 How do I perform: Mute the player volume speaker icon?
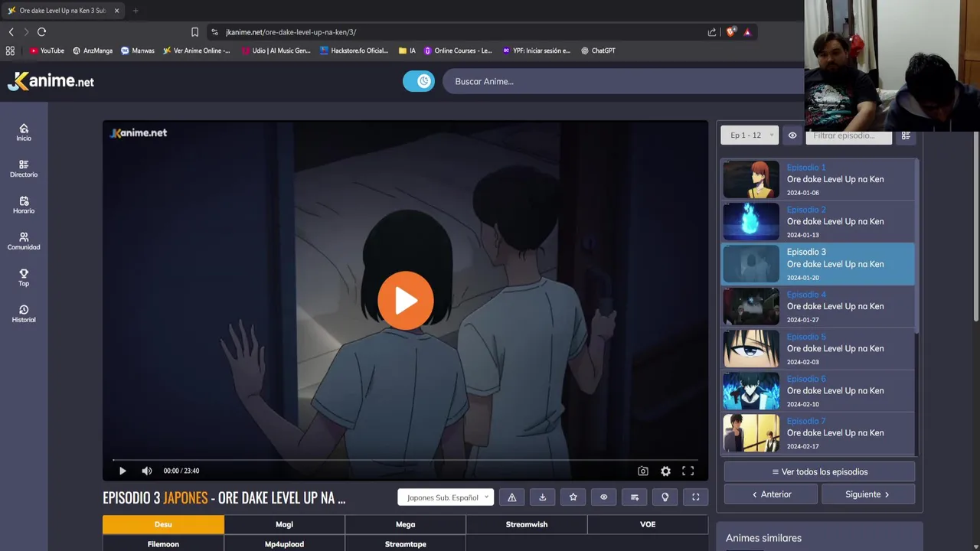pyautogui.click(x=147, y=471)
